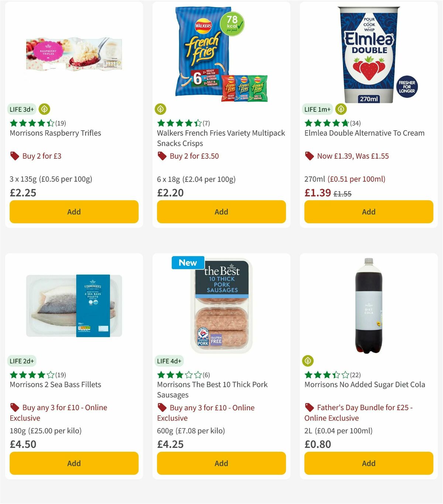Click the 78 kcal badge on Walkers French Fries

(x=232, y=23)
